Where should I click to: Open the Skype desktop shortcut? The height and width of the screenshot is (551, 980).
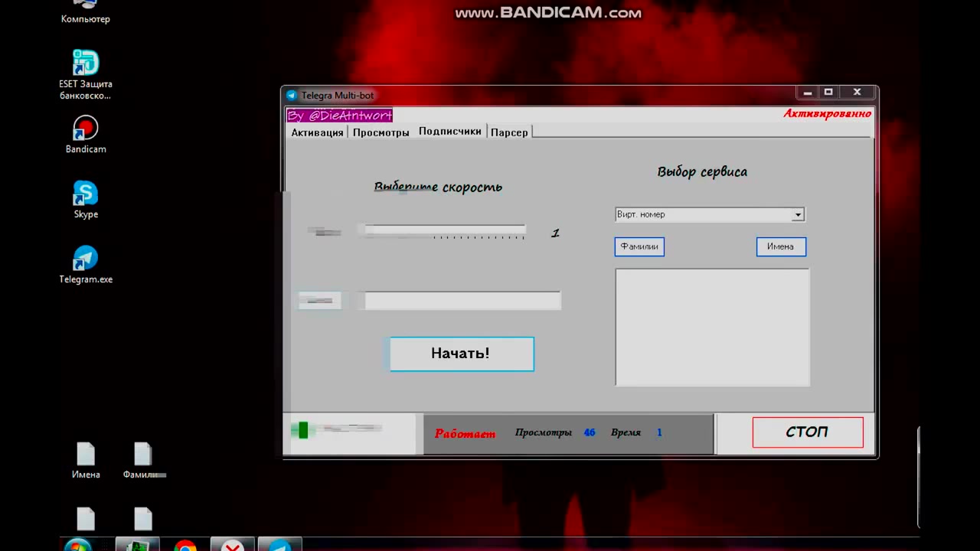85,194
